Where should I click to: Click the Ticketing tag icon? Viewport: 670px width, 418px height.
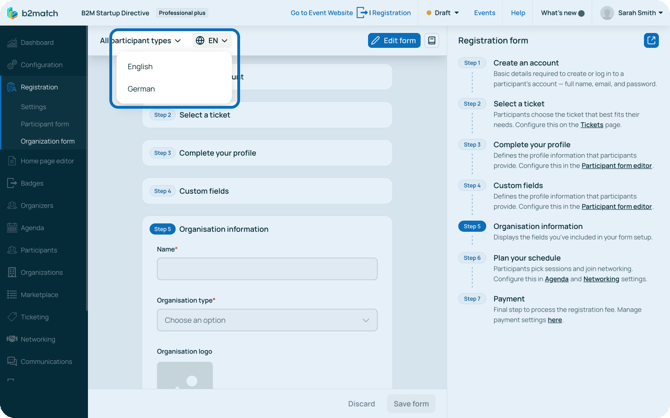(x=12, y=317)
